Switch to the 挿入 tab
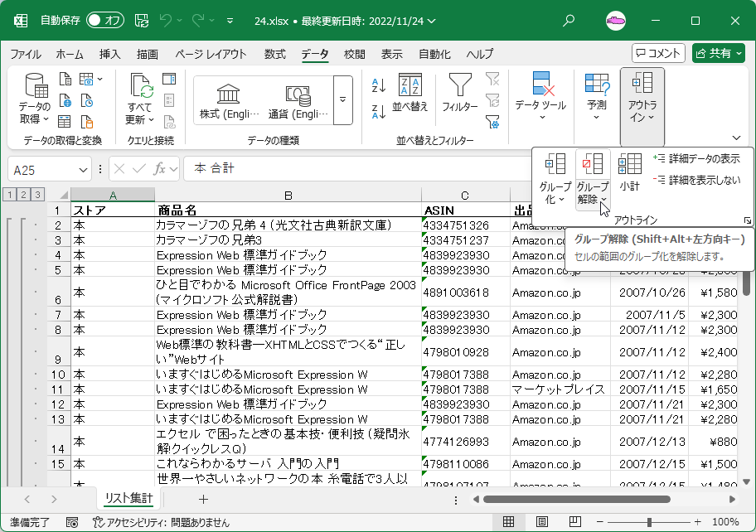Image resolution: width=756 pixels, height=532 pixels. pos(110,54)
